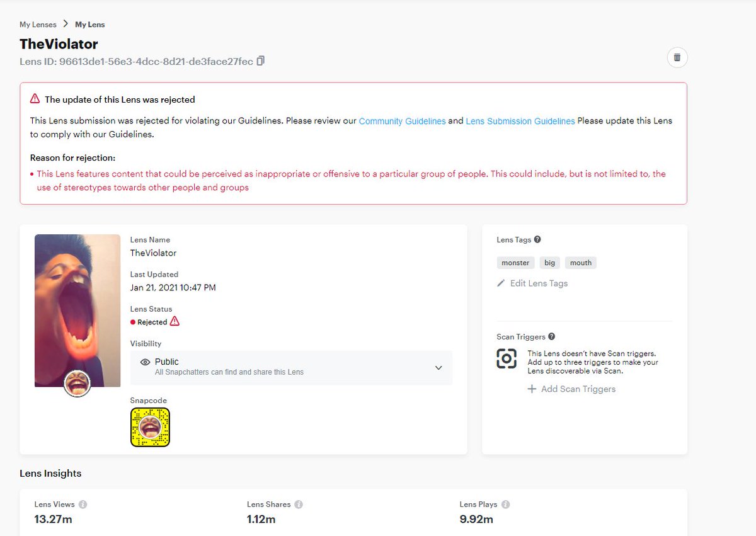
Task: Click the Rejected status text
Action: pyautogui.click(x=152, y=322)
